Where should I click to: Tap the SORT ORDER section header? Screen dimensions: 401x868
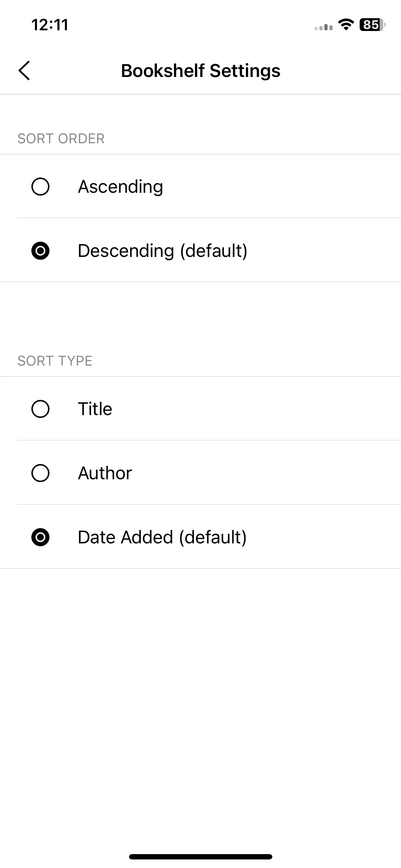[x=61, y=139]
